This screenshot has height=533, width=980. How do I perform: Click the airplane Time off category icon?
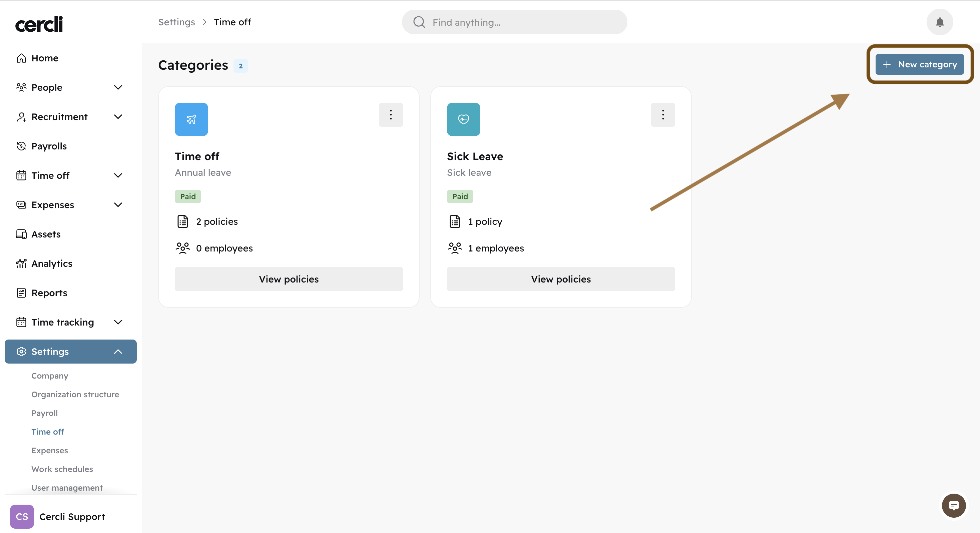[191, 119]
